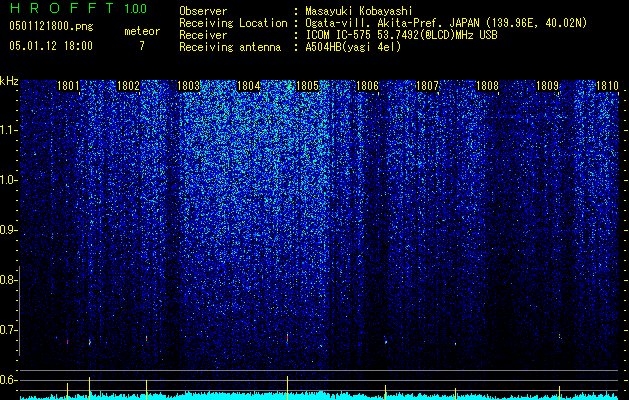The width and height of the screenshot is (629, 400).
Task: Click the cyan signal level graph at bottom
Action: 319,396
